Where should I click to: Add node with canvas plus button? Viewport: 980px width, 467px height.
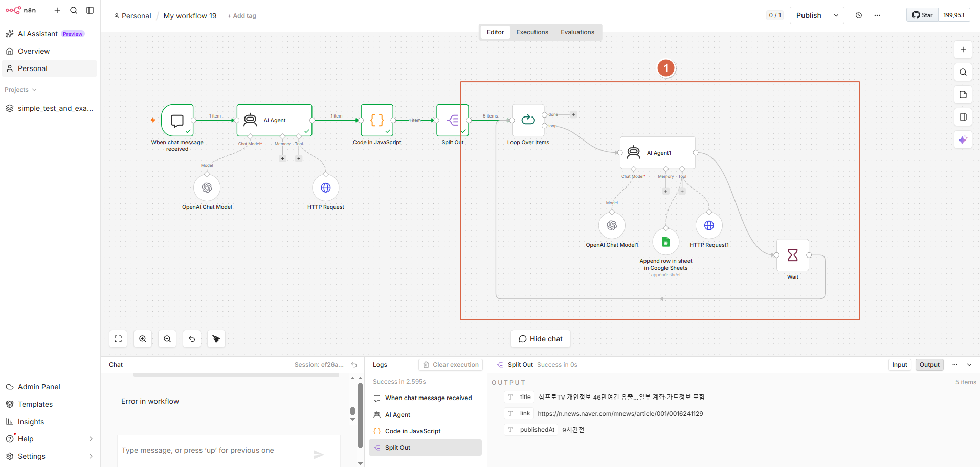pyautogui.click(x=963, y=50)
